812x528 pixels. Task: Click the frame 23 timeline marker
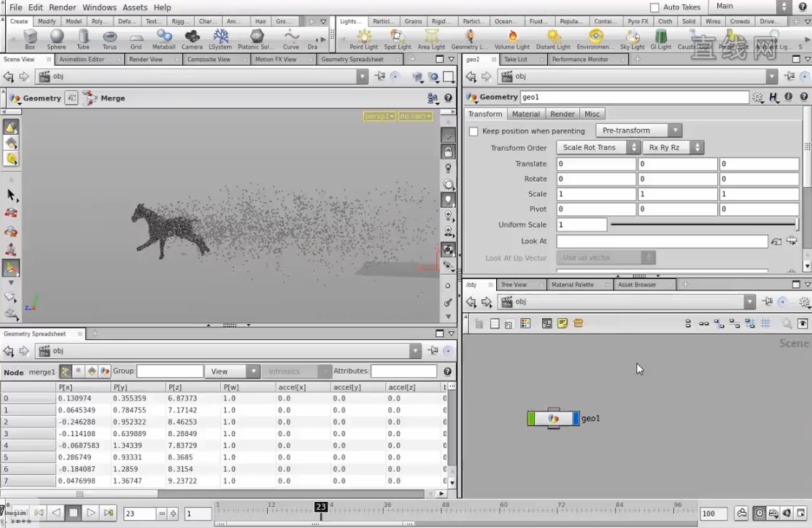[320, 507]
